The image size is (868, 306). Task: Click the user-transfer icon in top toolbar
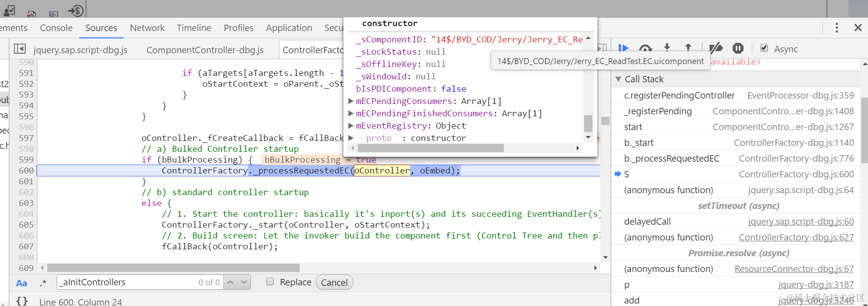click(x=10, y=10)
